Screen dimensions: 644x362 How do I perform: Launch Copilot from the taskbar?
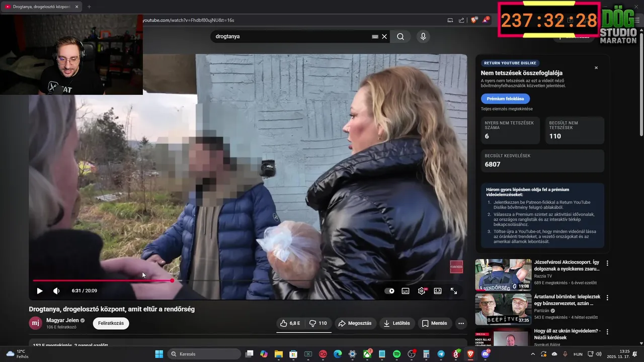pos(264,354)
